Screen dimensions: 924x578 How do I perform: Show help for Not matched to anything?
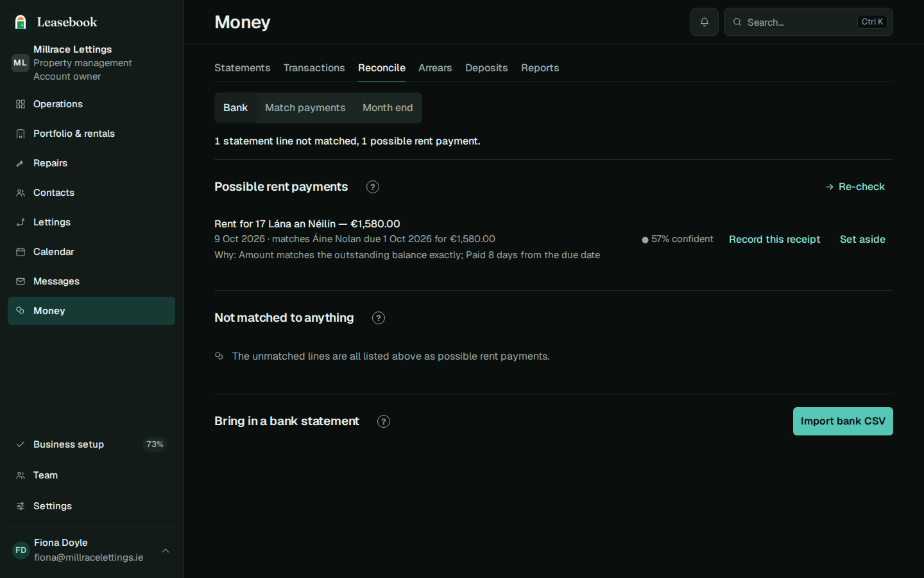[379, 318]
